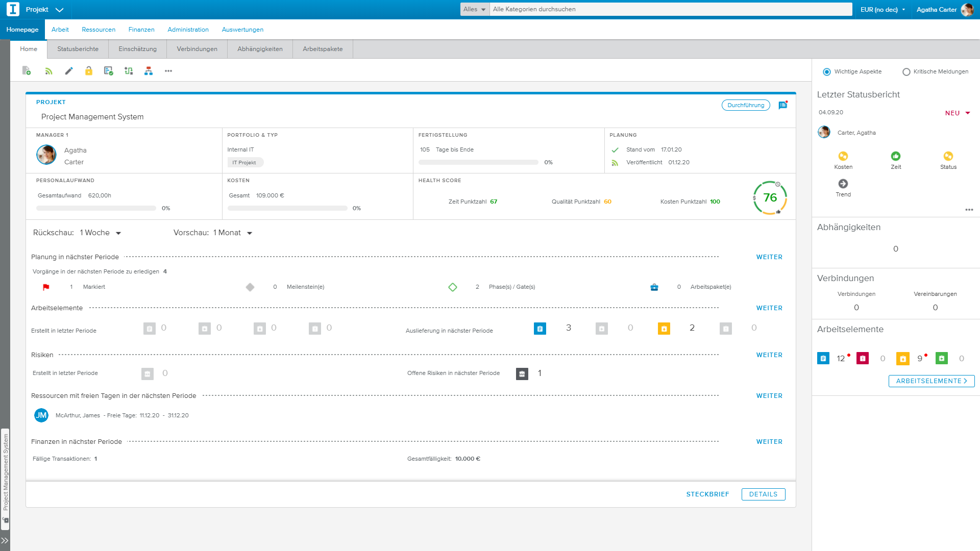Switch to Kritische Meldungen

tap(906, 71)
